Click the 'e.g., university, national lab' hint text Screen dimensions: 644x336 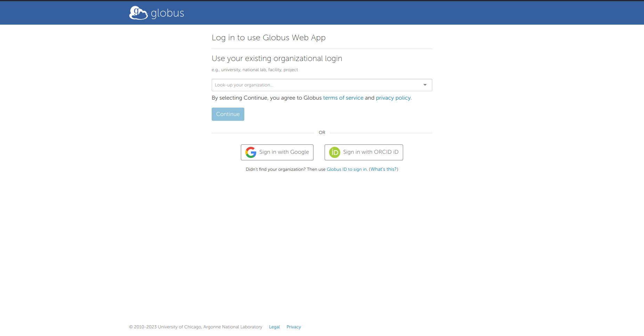coord(255,70)
